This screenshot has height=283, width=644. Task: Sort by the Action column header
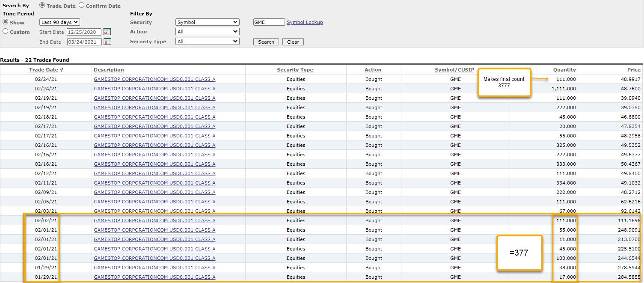373,70
